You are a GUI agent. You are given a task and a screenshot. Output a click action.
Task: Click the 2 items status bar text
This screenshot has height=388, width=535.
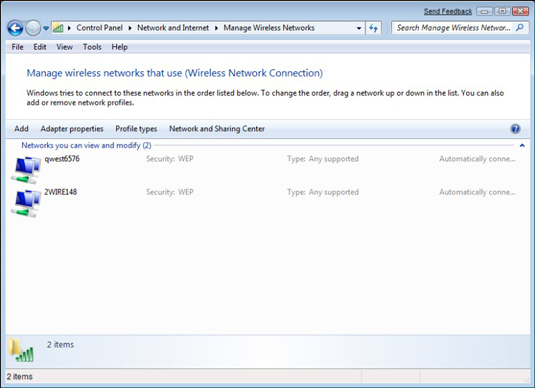coord(20,377)
